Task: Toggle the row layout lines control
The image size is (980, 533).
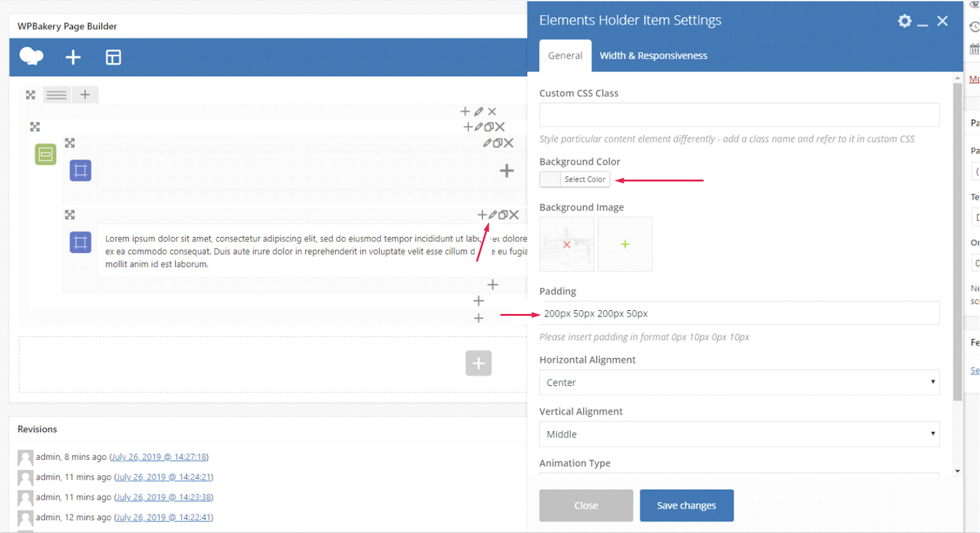Action: pos(57,95)
